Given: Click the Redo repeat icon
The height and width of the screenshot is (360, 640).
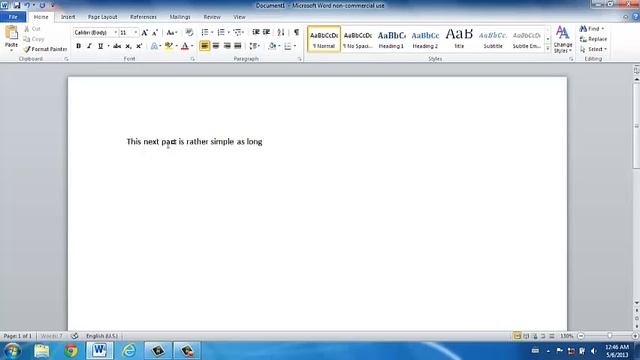Looking at the screenshot, I should pos(42,5).
